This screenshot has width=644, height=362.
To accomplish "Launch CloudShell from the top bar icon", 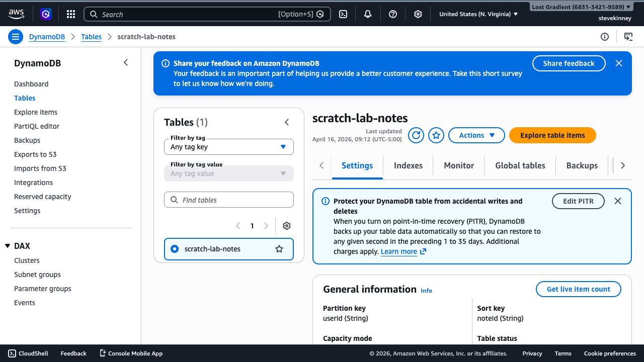I will pos(343,14).
